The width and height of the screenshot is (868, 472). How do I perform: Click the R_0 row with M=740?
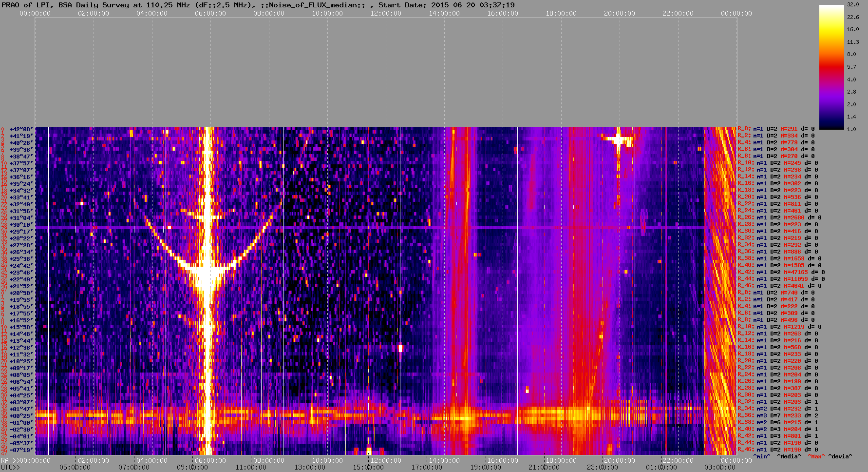pos(776,293)
